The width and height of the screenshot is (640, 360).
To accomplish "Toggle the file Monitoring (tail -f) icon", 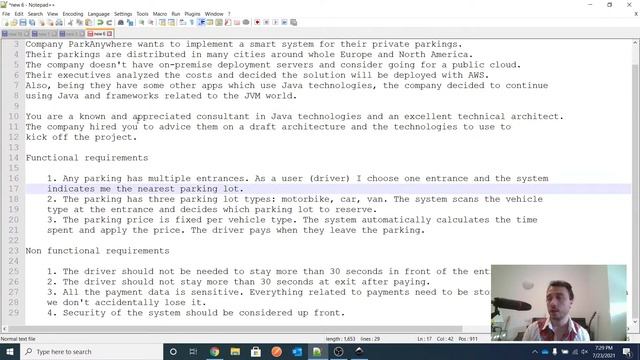I will (246, 22).
